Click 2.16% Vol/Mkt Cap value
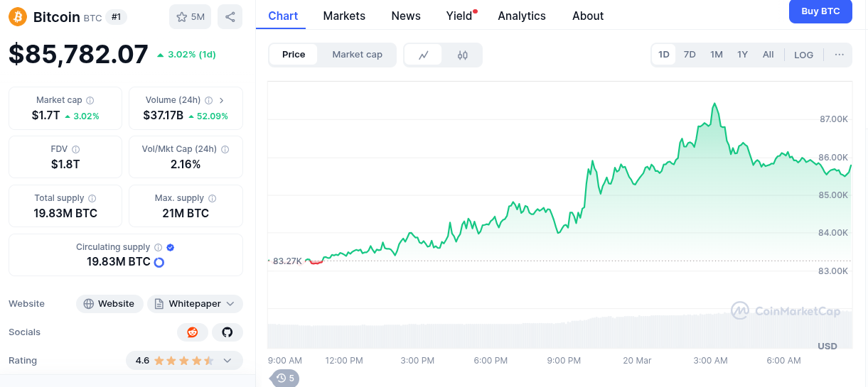This screenshot has width=868, height=387. pos(186,164)
